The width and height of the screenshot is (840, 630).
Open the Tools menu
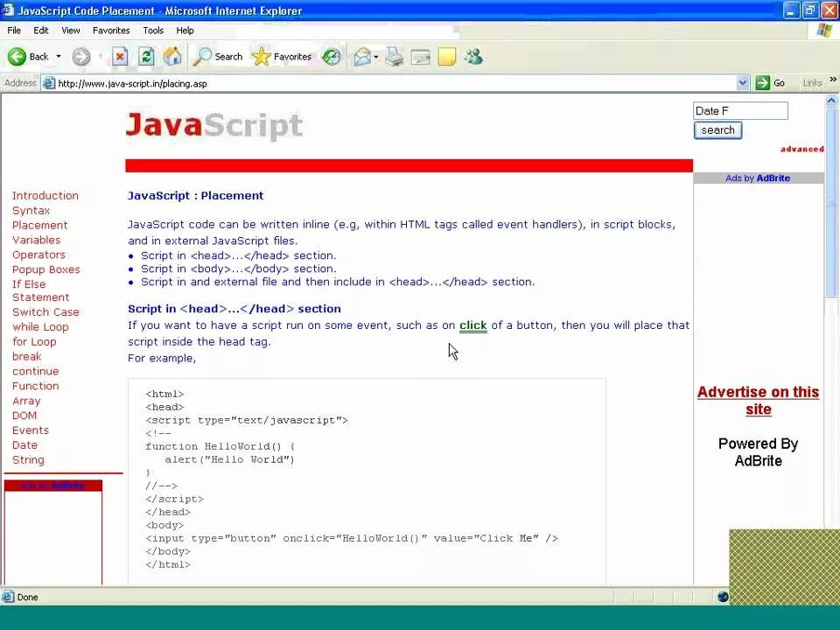pyautogui.click(x=152, y=31)
